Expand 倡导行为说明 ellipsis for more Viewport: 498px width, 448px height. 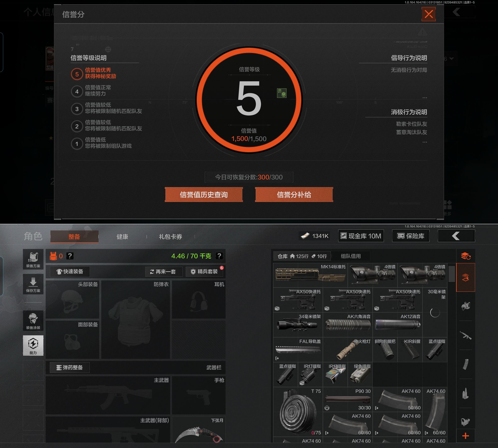425,98
